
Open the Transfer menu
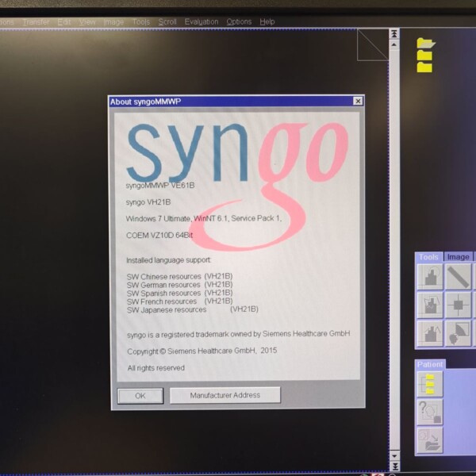pos(36,22)
